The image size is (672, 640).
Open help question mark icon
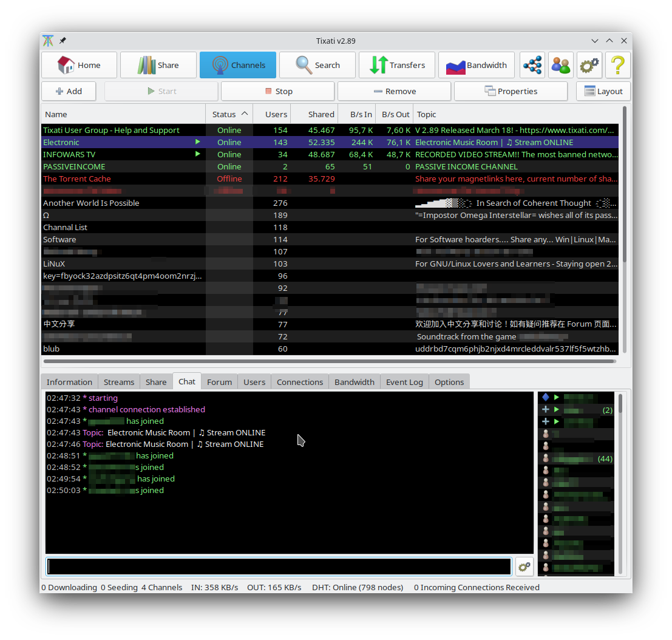tap(618, 65)
